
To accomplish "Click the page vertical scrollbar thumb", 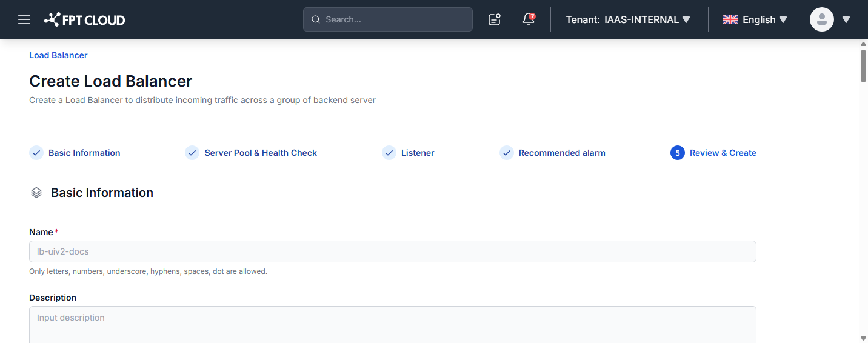I will click(x=864, y=65).
